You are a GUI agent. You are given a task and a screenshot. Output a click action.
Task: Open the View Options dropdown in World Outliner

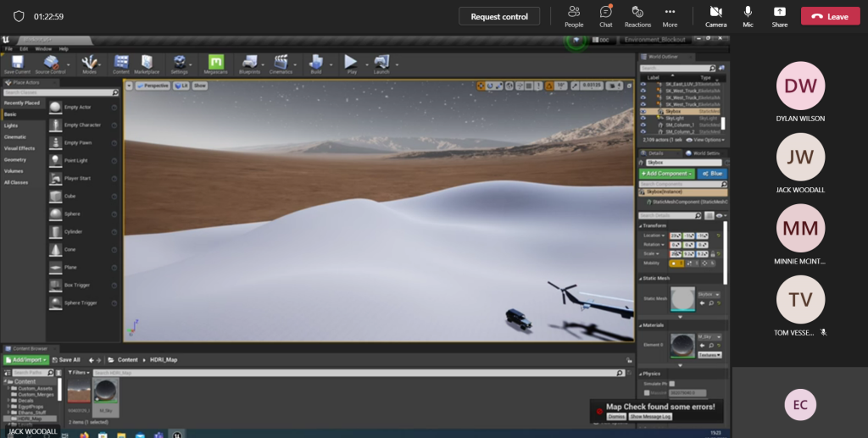point(706,140)
